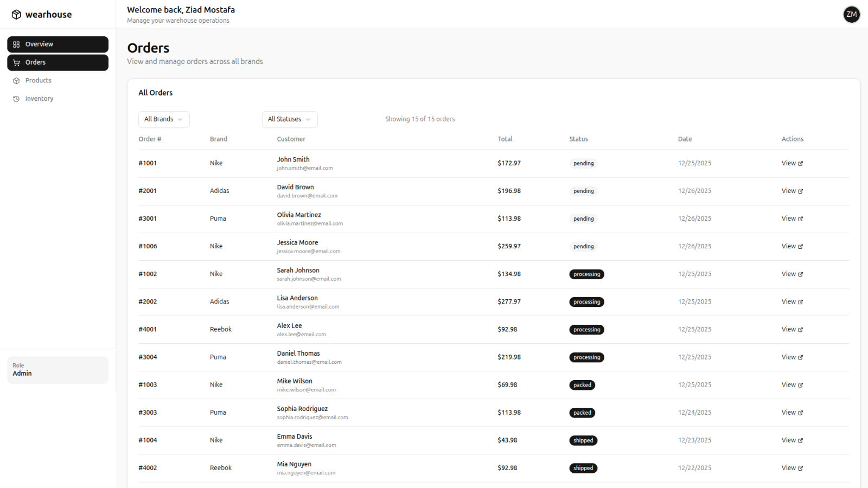Select Sarah Johnson's email address

[309, 278]
